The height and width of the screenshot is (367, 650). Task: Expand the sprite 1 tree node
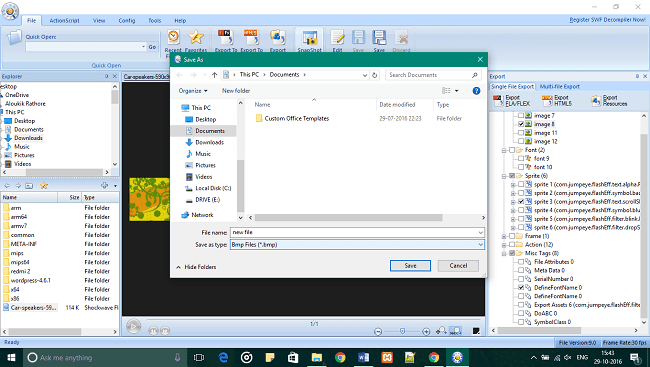[513, 185]
